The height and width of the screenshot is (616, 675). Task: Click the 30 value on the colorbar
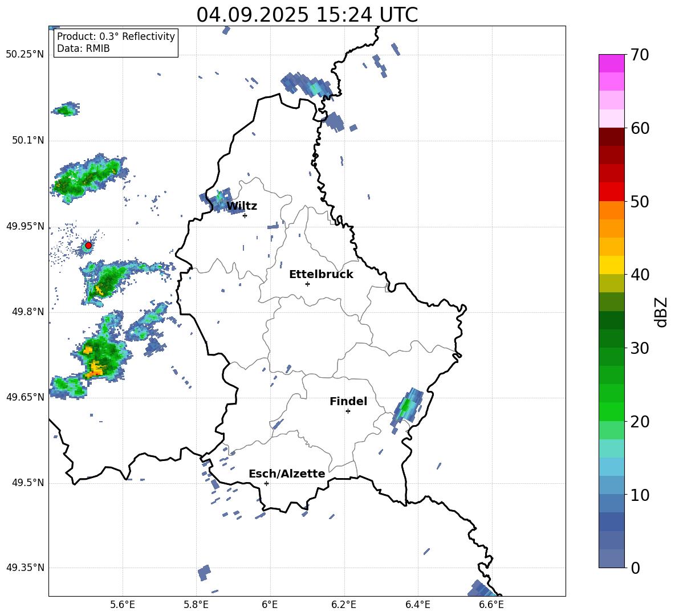click(x=639, y=348)
